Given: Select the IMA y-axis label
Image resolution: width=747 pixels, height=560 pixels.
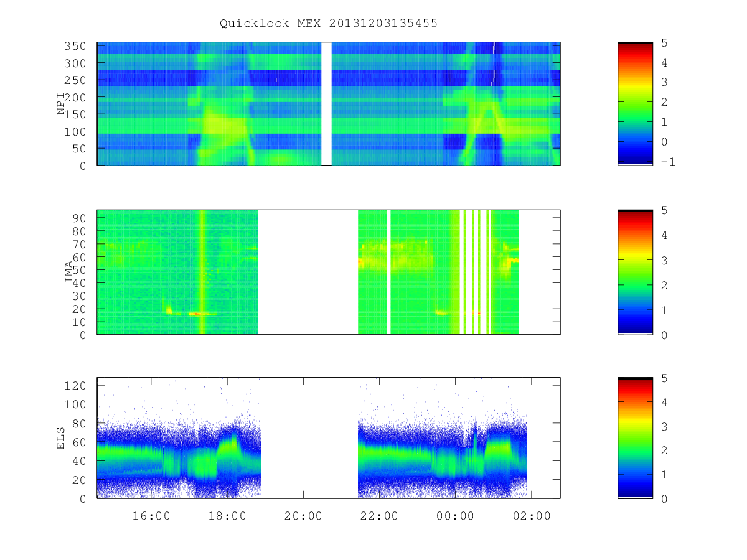Looking at the screenshot, I should click(69, 272).
